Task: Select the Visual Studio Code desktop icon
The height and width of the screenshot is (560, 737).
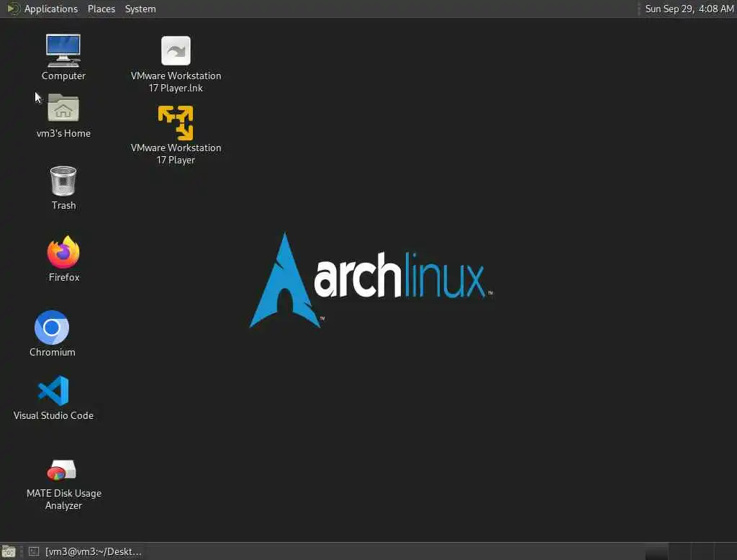Action: pyautogui.click(x=53, y=390)
